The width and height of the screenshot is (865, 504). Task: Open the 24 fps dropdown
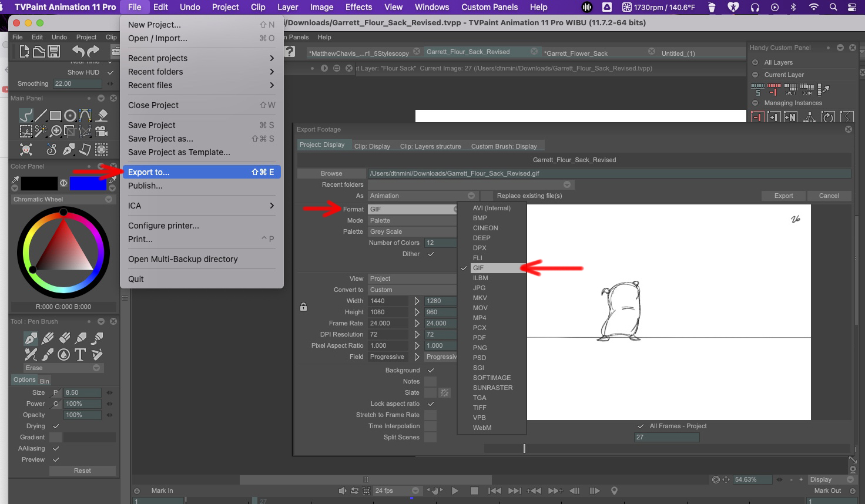coord(398,490)
